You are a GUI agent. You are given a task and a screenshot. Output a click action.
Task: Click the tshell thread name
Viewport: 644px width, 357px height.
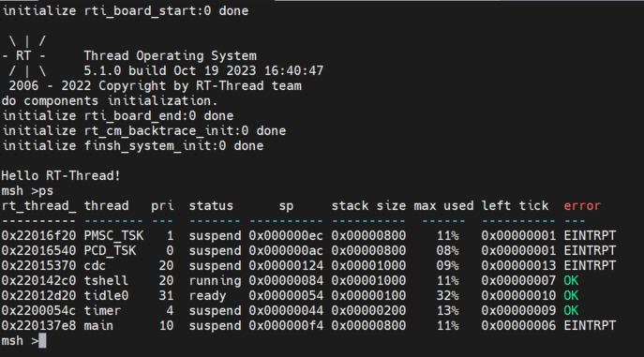click(x=106, y=281)
